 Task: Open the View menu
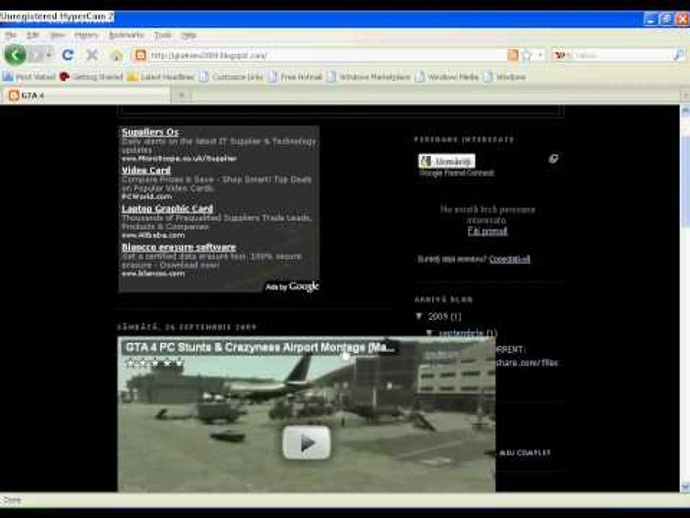click(x=57, y=35)
